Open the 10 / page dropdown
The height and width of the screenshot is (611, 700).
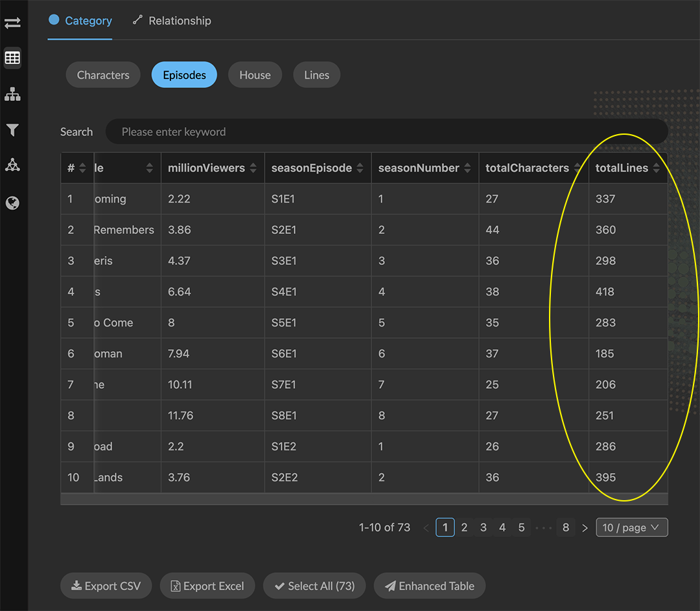coord(631,527)
